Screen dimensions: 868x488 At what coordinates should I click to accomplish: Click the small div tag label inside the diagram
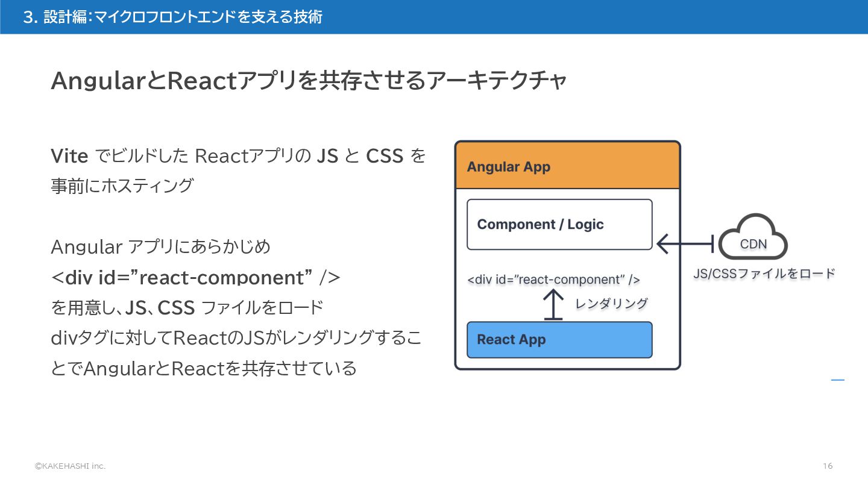[x=553, y=280]
